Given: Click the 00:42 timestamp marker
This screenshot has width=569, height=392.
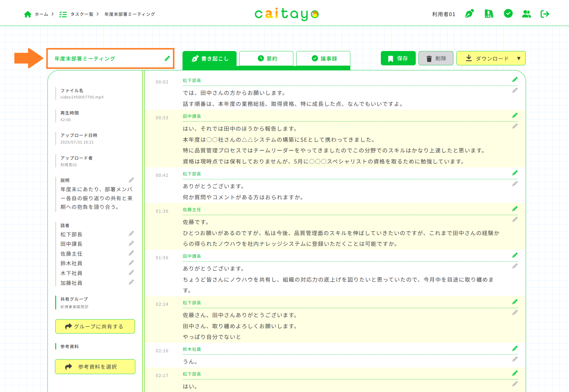Looking at the screenshot, I should pos(162,175).
